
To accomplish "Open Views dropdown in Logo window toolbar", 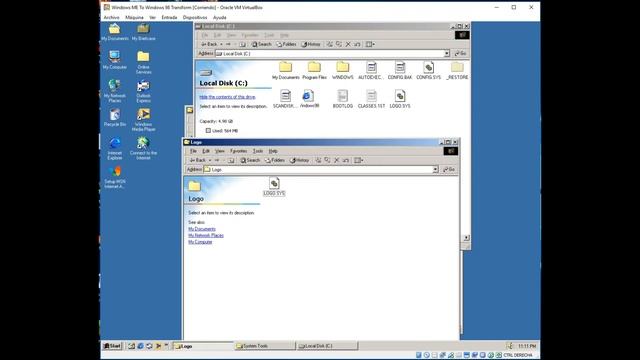I will pyautogui.click(x=358, y=160).
